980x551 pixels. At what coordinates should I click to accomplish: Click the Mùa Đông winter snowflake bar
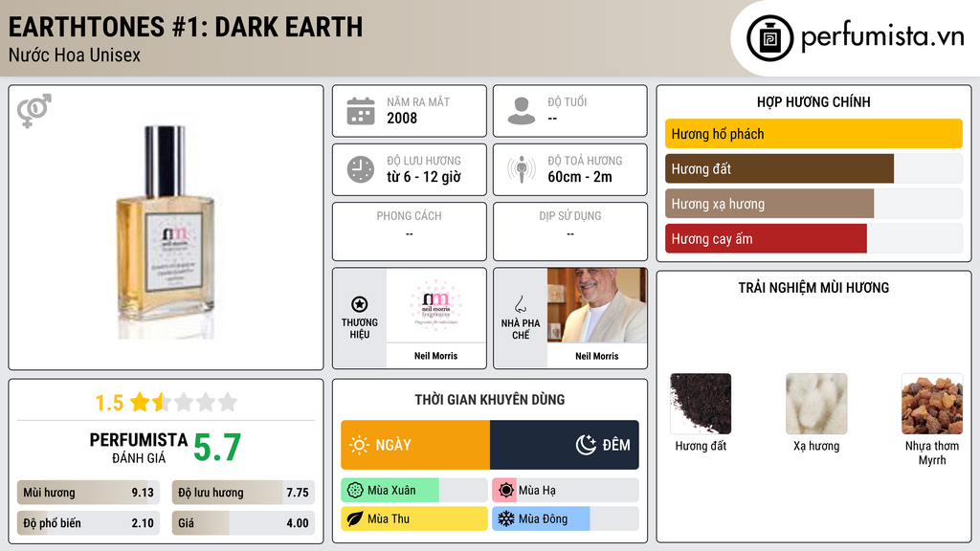coord(565,518)
